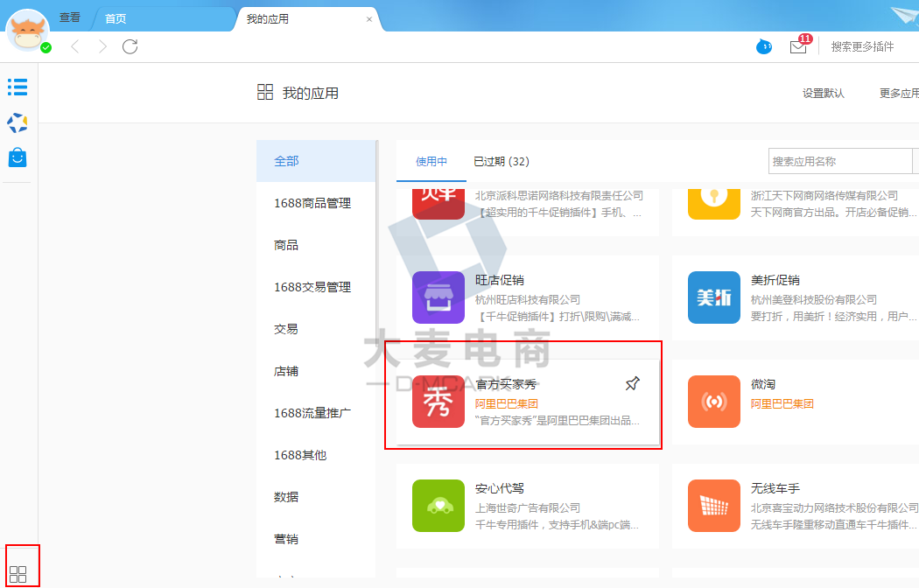Open the blue Wangwang chat icon

coord(764,46)
